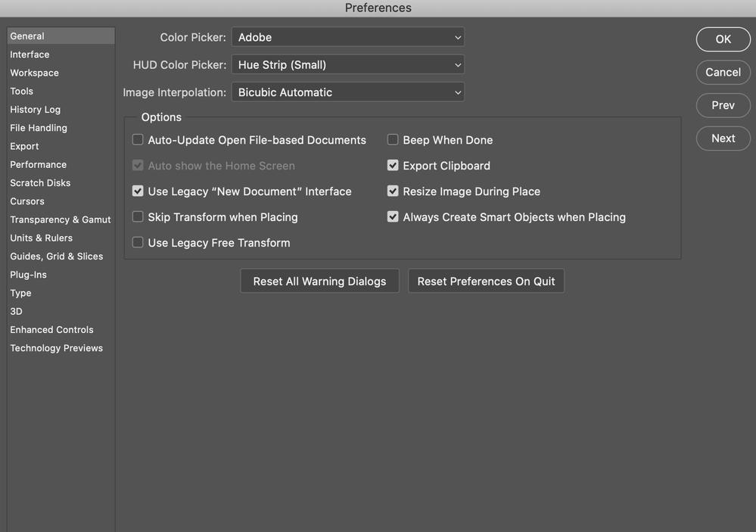Expand the Image Interpolation dropdown
The width and height of the screenshot is (756, 532).
pyautogui.click(x=347, y=92)
